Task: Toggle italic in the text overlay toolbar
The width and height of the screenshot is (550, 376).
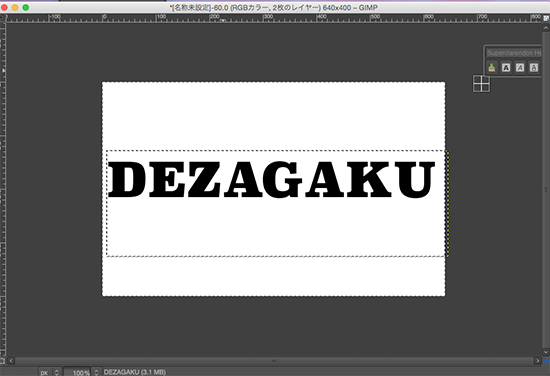Action: [x=520, y=67]
